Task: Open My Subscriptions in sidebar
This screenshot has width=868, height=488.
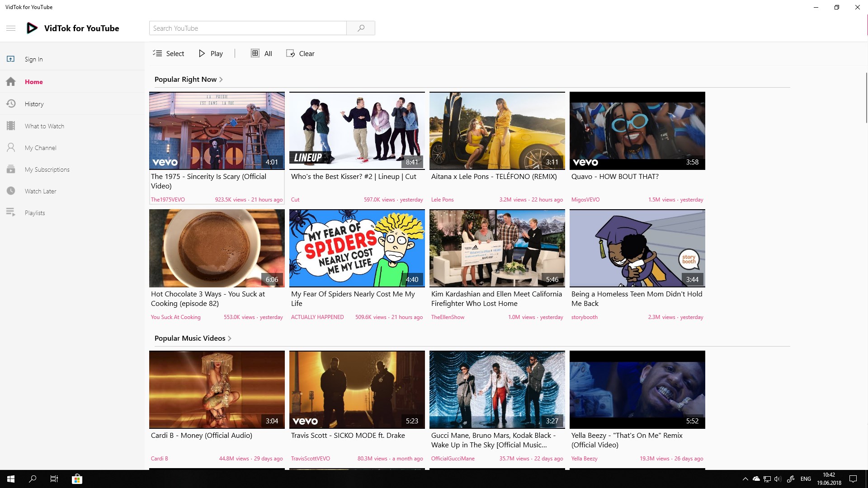Action: pyautogui.click(x=47, y=169)
